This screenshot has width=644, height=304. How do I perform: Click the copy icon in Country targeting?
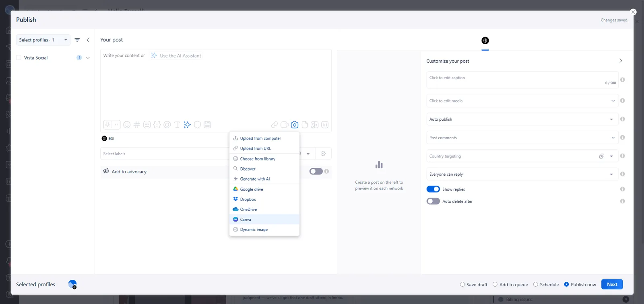pyautogui.click(x=602, y=156)
